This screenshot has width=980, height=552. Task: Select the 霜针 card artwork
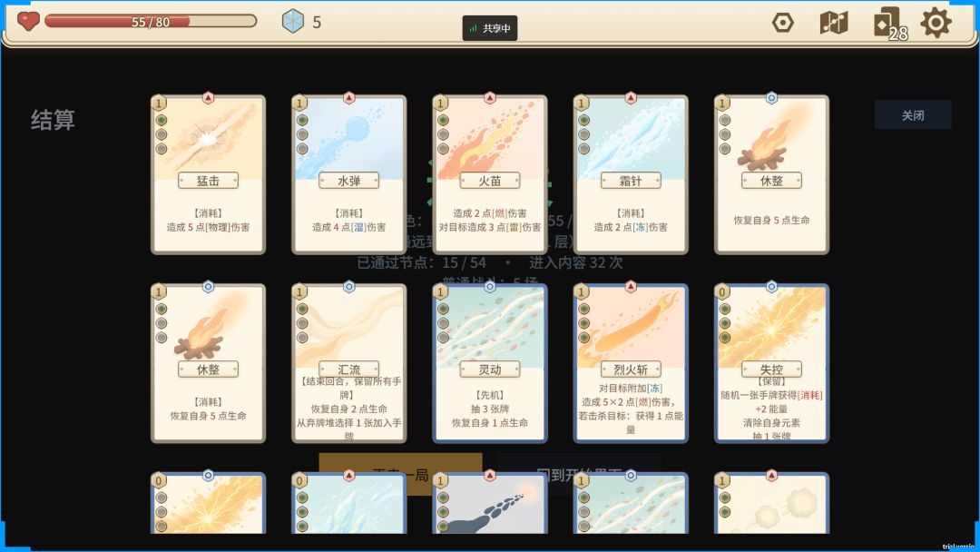point(631,139)
